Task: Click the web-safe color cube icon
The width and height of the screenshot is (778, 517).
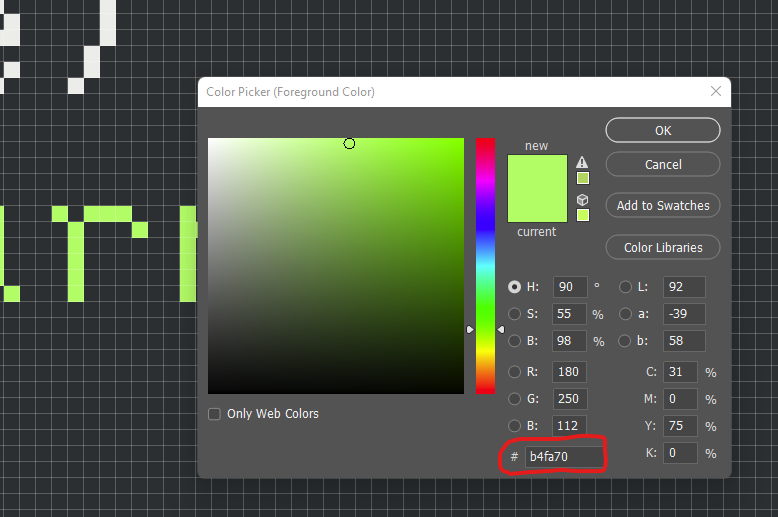Action: tap(583, 199)
